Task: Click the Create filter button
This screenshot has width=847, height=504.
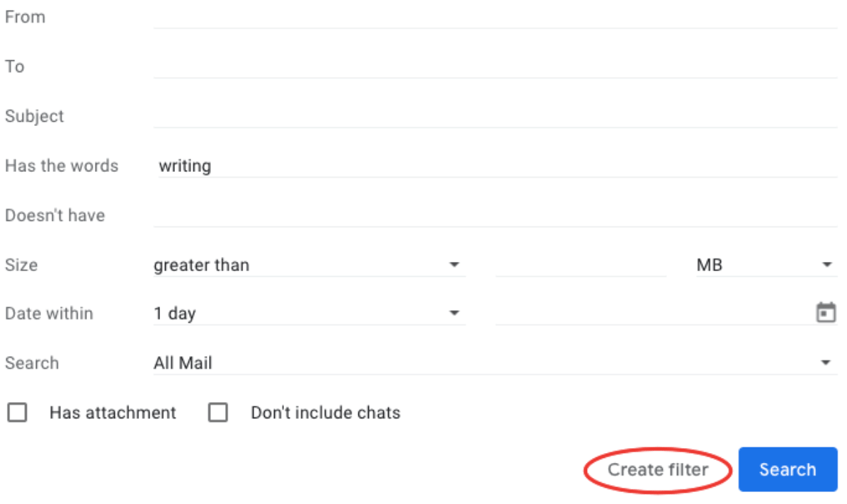Action: 658,469
